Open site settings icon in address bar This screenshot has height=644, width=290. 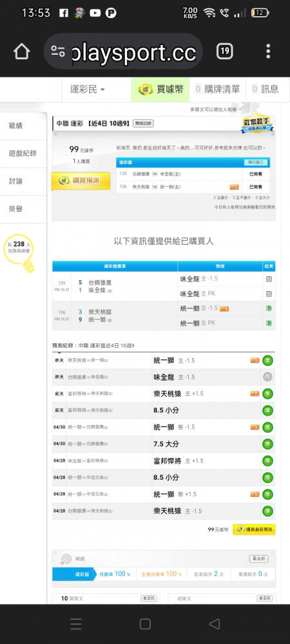coord(58,52)
